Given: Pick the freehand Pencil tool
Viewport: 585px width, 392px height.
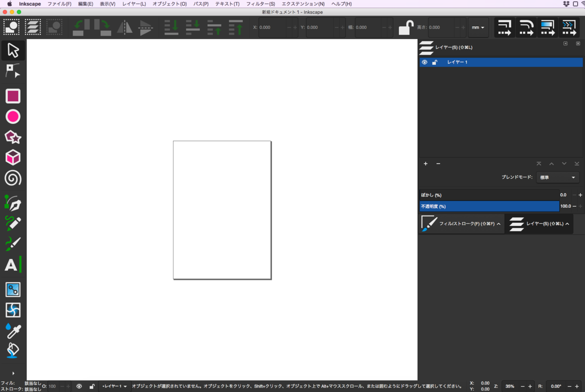Looking at the screenshot, I should [13, 223].
